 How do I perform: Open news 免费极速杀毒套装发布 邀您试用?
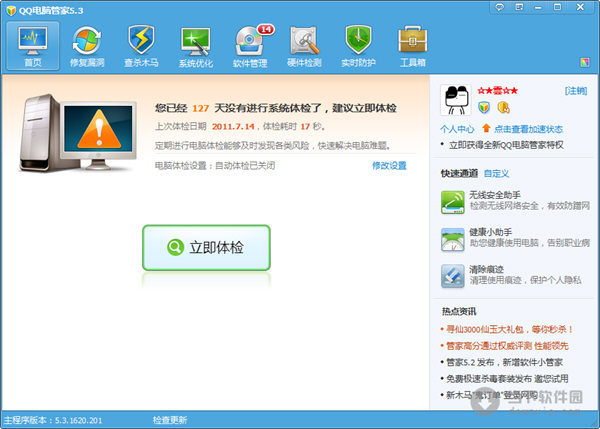507,379
